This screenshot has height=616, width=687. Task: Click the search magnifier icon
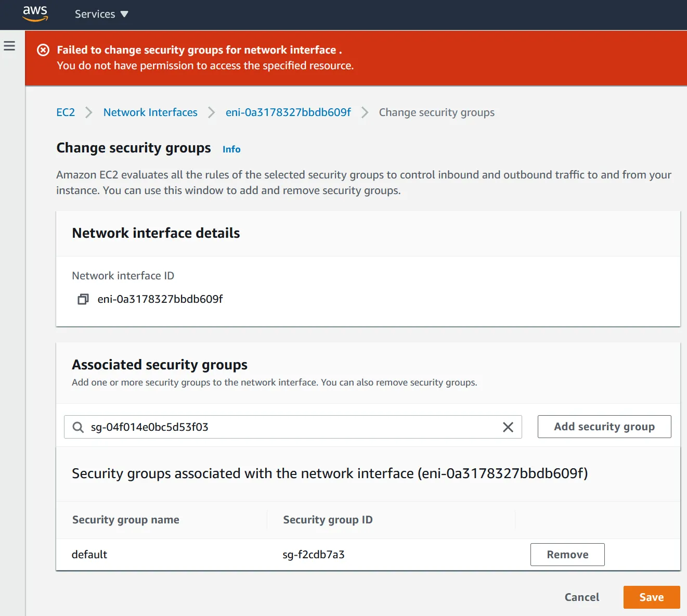point(78,427)
